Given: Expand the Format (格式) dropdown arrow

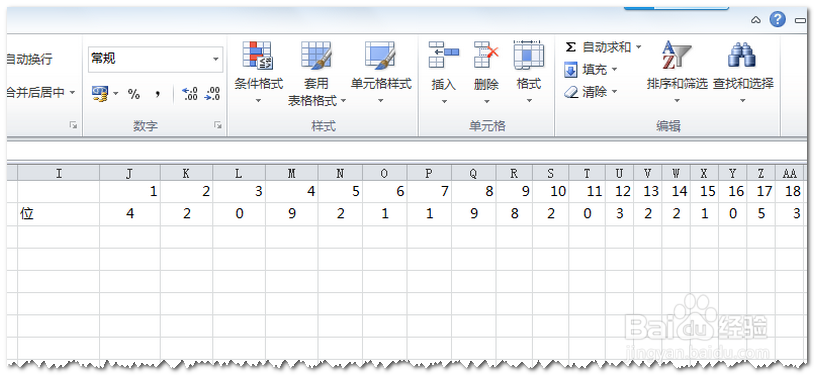Looking at the screenshot, I should tap(529, 101).
